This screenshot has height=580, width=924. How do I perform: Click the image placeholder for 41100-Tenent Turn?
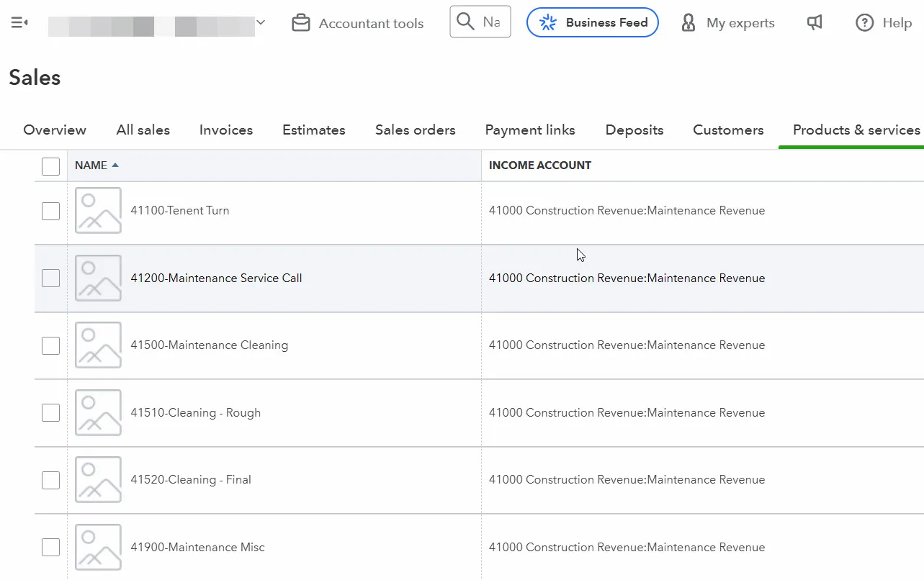tap(98, 210)
